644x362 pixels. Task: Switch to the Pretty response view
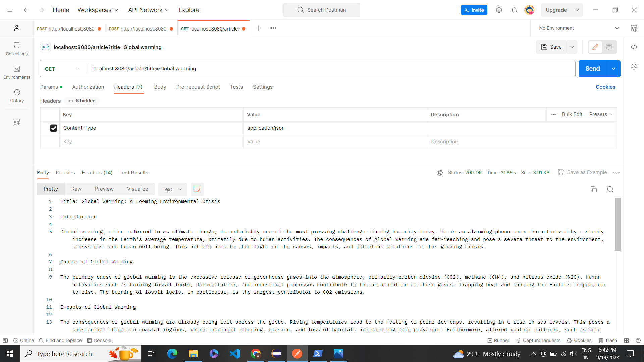tap(50, 189)
